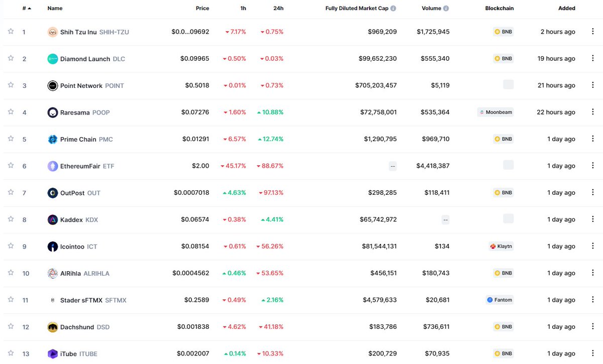This screenshot has height=364, width=603.
Task: Sort by the Name column header
Action: [55, 9]
